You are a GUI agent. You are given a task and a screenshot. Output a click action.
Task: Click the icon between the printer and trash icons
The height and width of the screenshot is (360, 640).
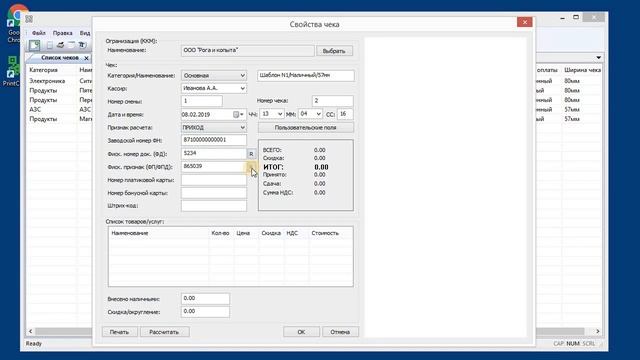71,45
